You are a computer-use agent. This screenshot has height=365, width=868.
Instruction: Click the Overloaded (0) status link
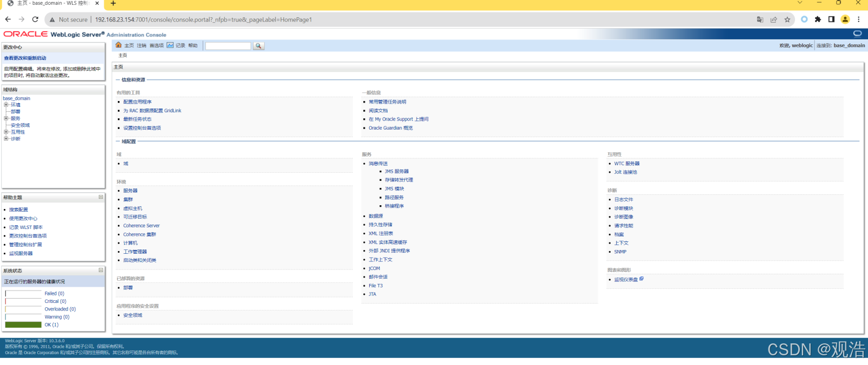60,309
